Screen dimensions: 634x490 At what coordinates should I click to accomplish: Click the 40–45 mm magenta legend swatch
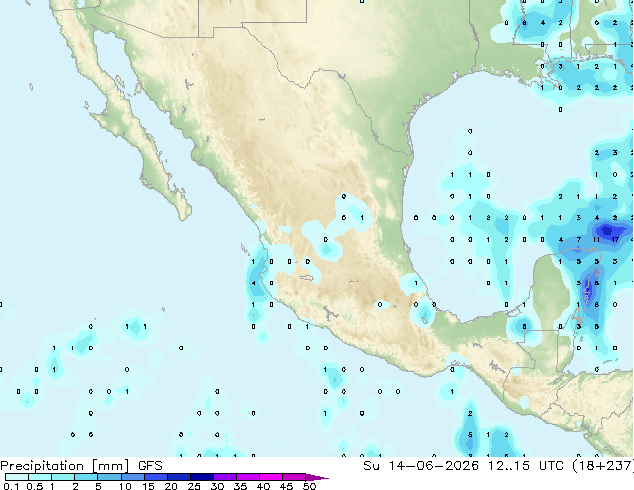point(271,477)
